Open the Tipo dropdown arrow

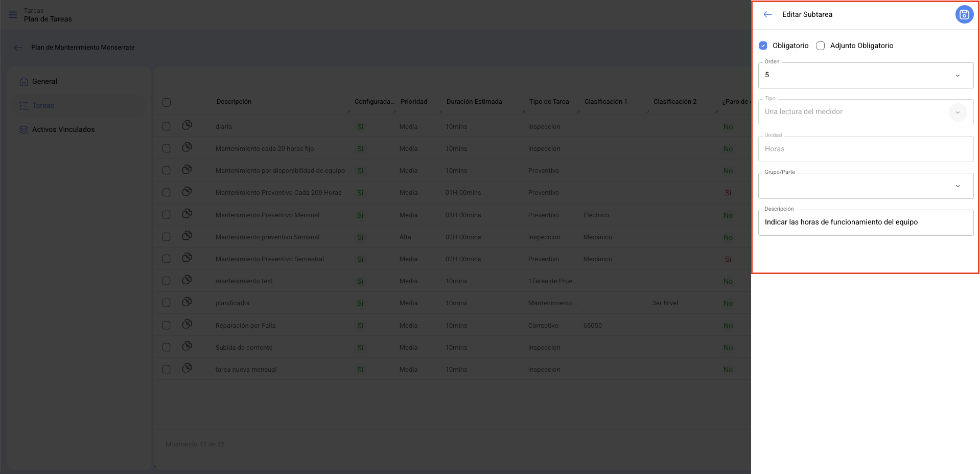(x=957, y=112)
